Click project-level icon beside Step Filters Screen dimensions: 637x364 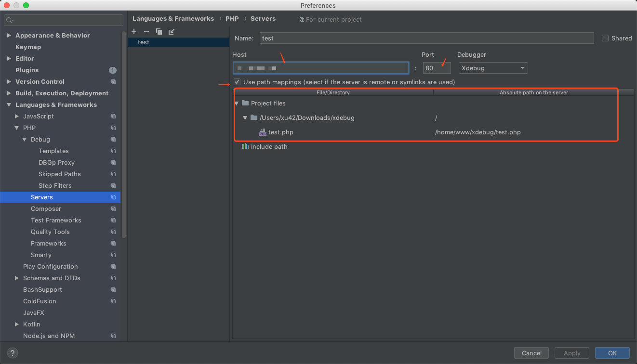pos(113,186)
